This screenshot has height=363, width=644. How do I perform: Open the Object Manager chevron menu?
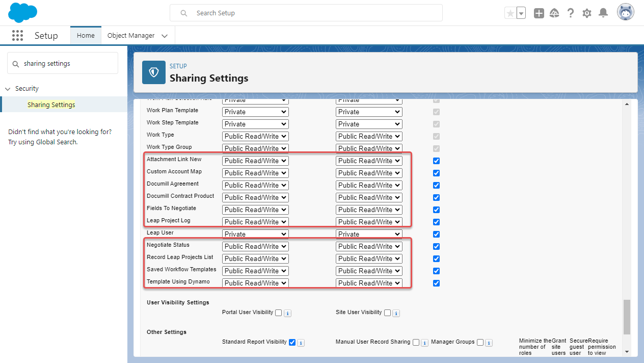(164, 35)
